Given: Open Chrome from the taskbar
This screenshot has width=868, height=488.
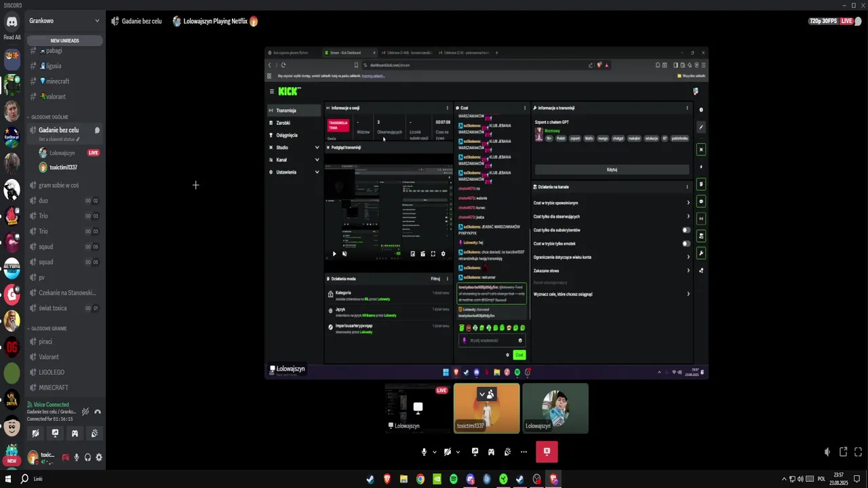Looking at the screenshot, I should click(420, 479).
